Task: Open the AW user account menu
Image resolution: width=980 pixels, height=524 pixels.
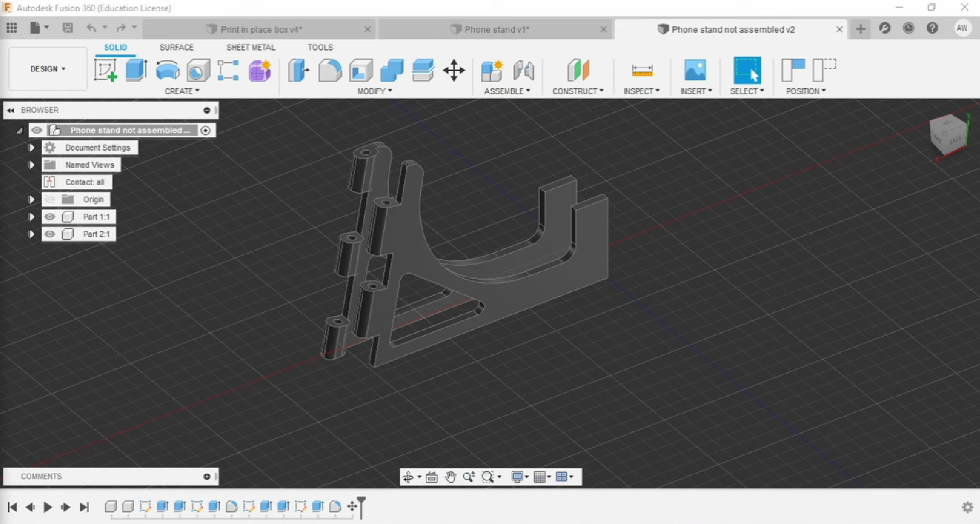Action: 962,28
